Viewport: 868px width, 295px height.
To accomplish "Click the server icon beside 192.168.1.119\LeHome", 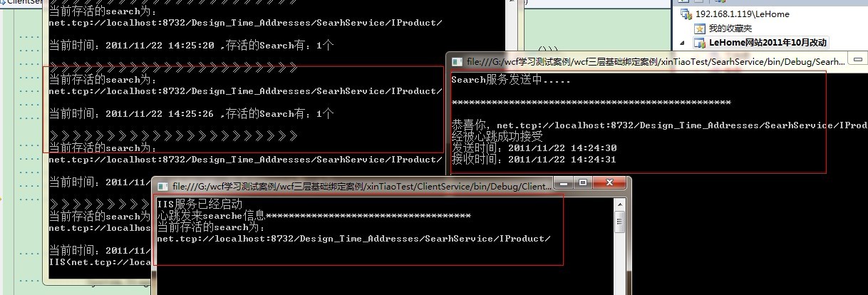I will [x=686, y=14].
